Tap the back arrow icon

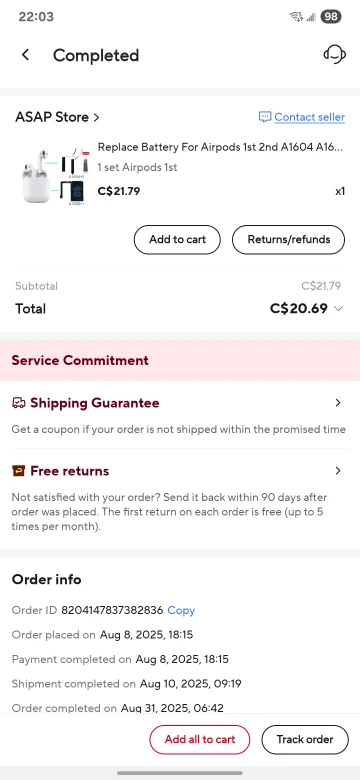(x=25, y=55)
